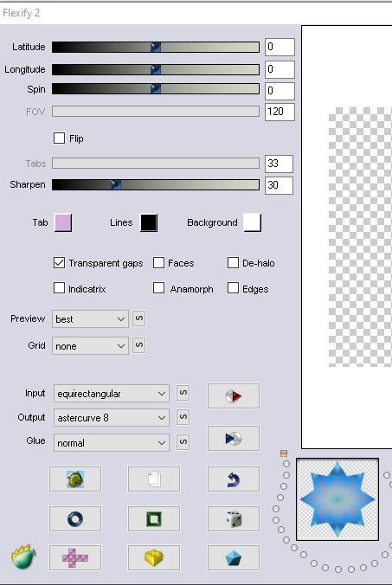Click the red play disc icon button
The image size is (392, 585).
pyautogui.click(x=234, y=395)
